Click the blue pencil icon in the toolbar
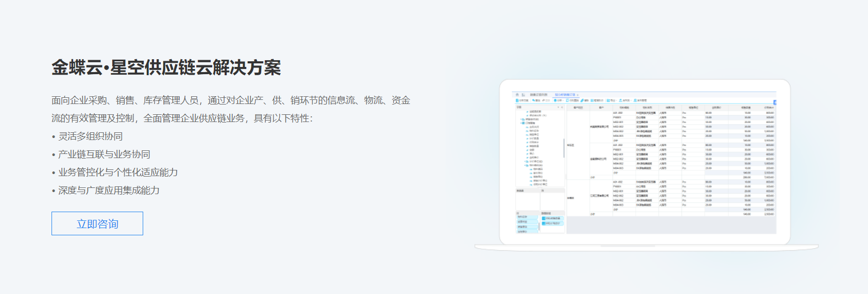 582,100
